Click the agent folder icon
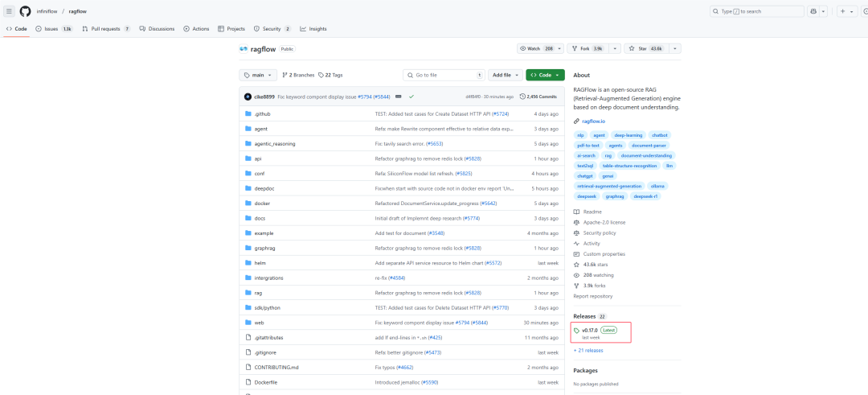The height and width of the screenshot is (395, 868). click(248, 129)
